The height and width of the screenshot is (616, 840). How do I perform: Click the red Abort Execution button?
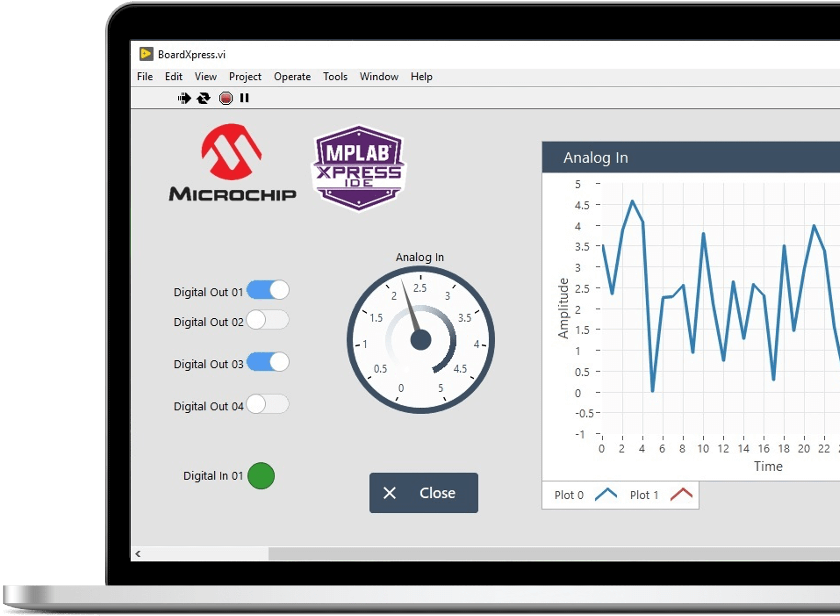226,98
